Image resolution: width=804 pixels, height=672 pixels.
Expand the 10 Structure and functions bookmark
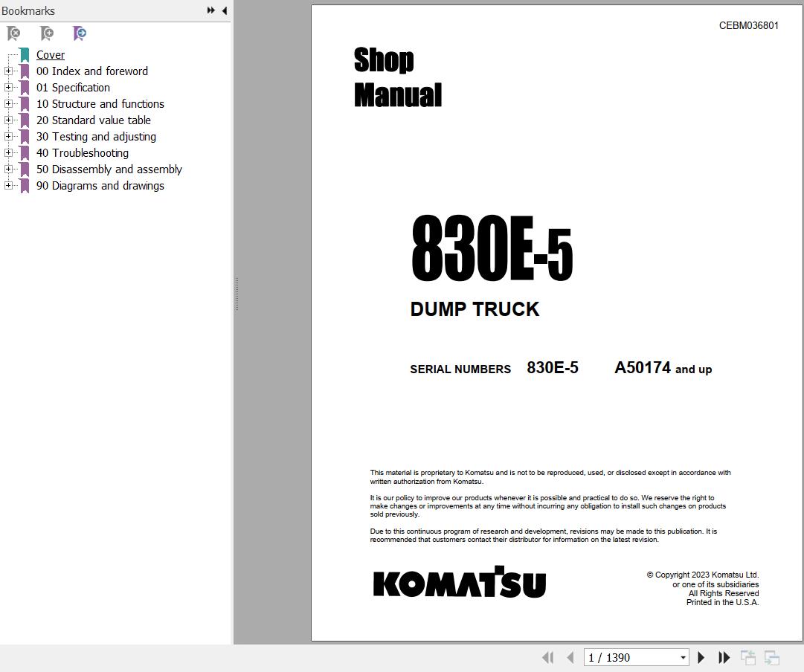pos(8,103)
